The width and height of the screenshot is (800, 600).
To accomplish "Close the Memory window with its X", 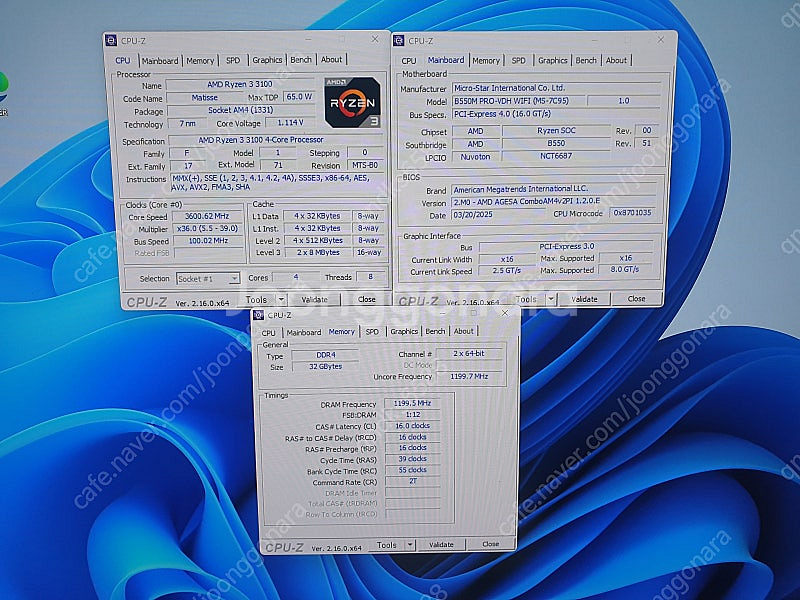I will (505, 314).
